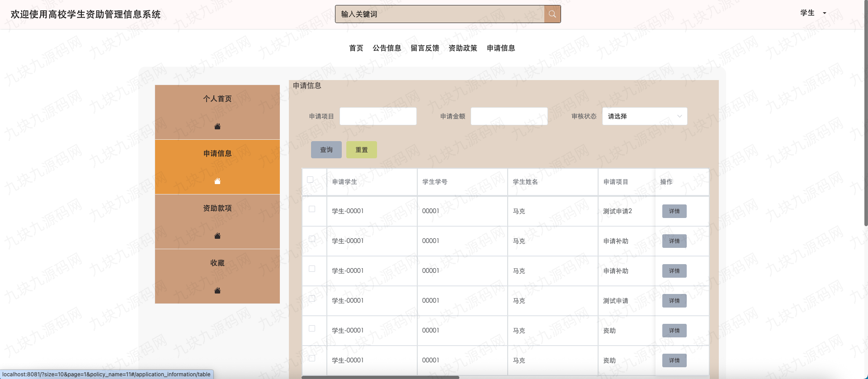The height and width of the screenshot is (379, 868).
Task: Click the page vertical scrollbar
Action: pos(866,113)
